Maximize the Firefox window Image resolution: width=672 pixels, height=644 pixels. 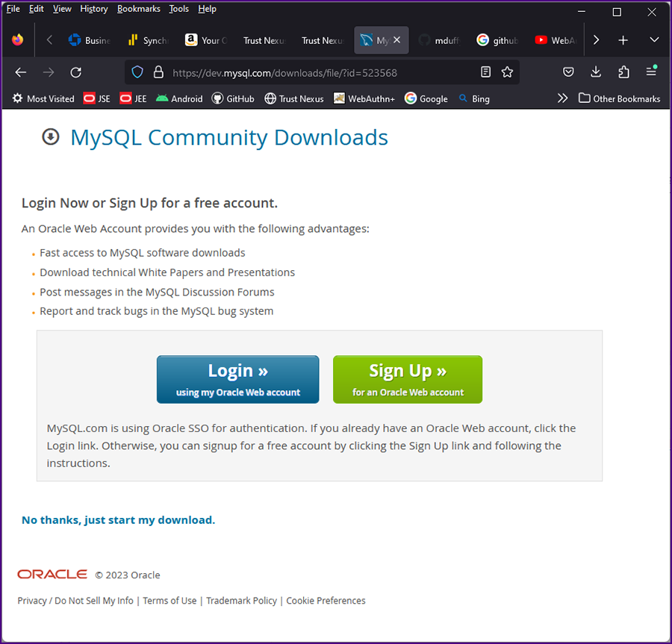click(617, 11)
